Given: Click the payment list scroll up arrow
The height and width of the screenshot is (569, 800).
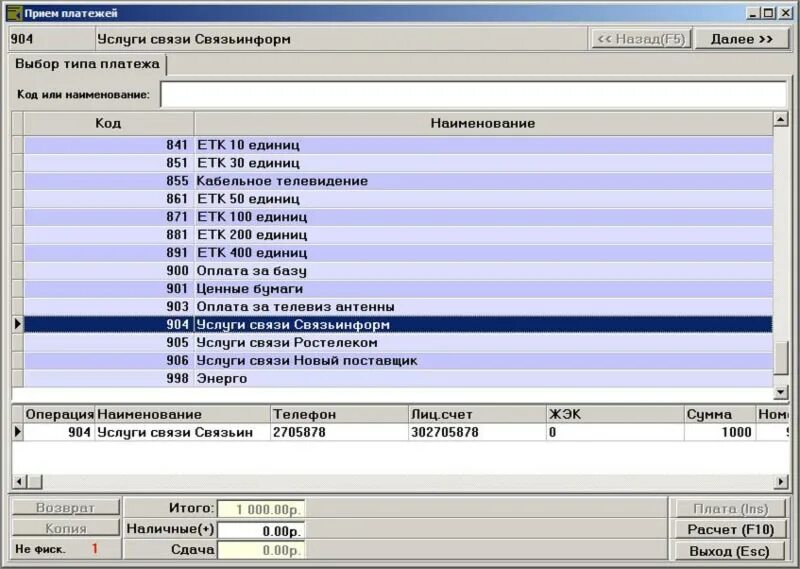Looking at the screenshot, I should [781, 119].
